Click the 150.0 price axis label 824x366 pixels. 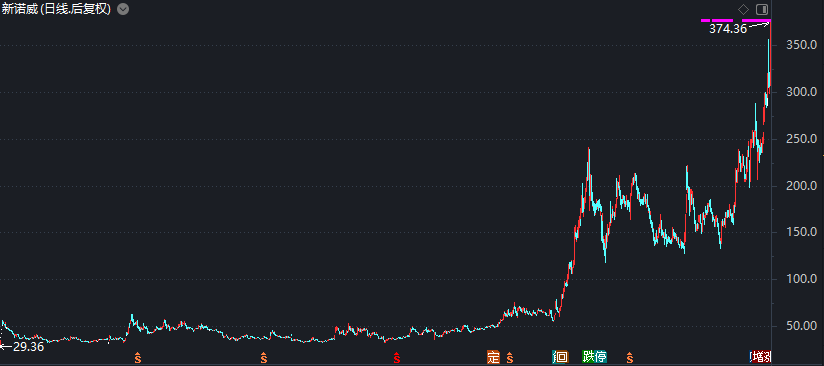click(x=801, y=232)
